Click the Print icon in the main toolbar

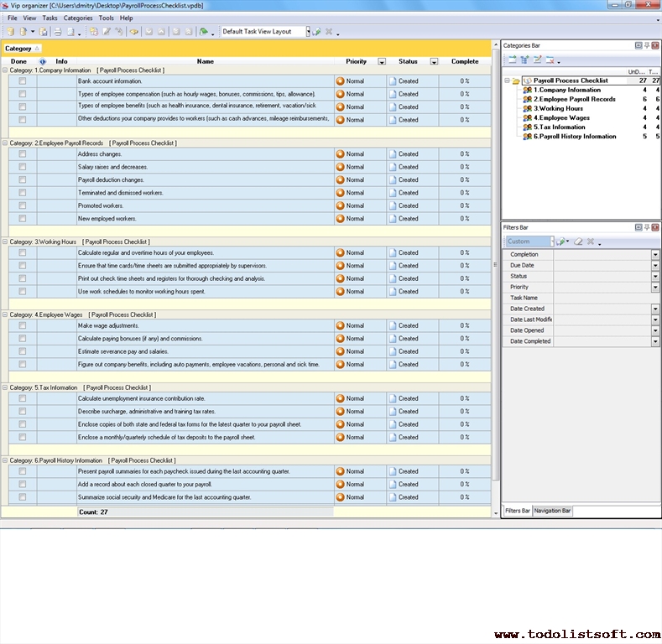point(57,32)
